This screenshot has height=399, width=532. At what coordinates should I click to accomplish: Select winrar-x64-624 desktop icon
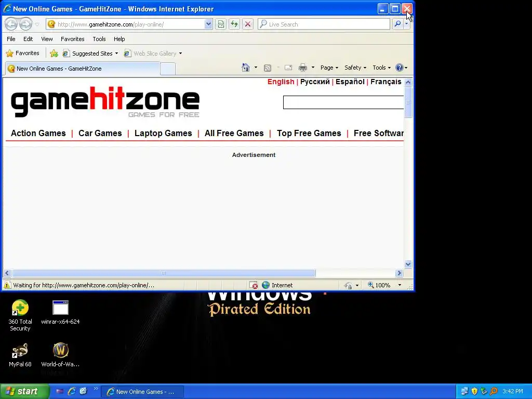(60, 312)
